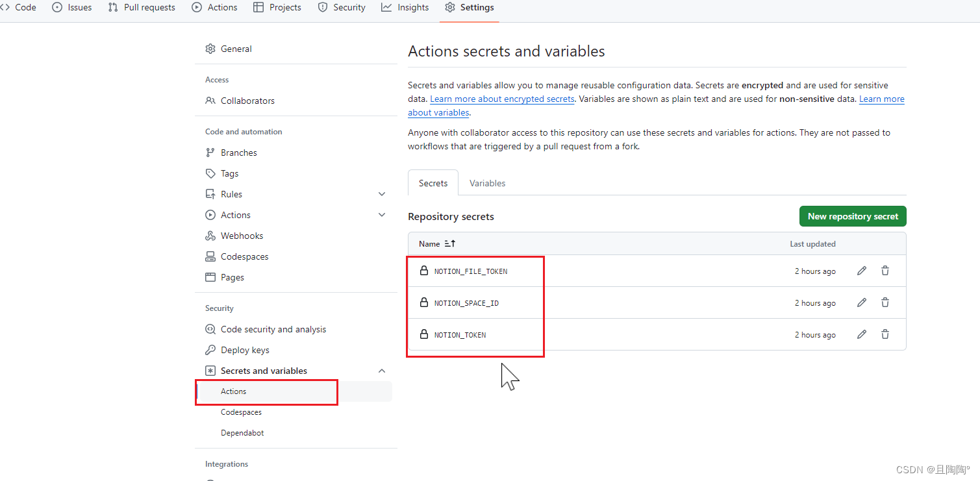Click New repository secret button
Image resolution: width=980 pixels, height=481 pixels.
point(853,216)
